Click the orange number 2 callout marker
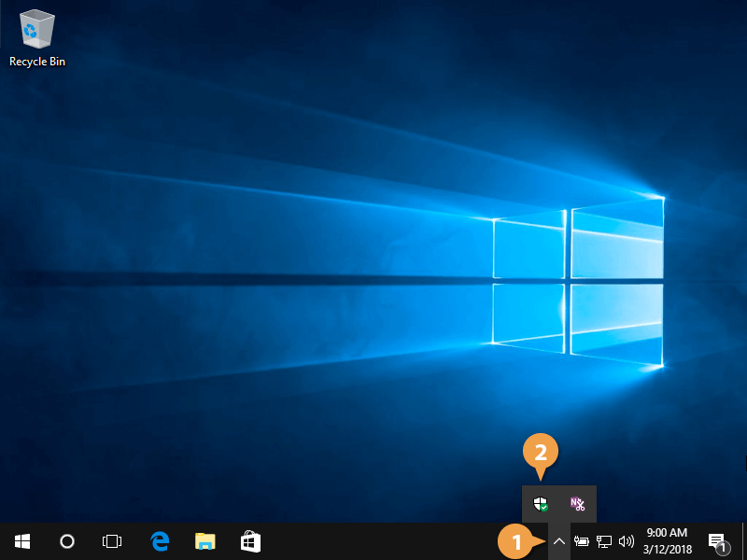The image size is (747, 560). coord(540,453)
